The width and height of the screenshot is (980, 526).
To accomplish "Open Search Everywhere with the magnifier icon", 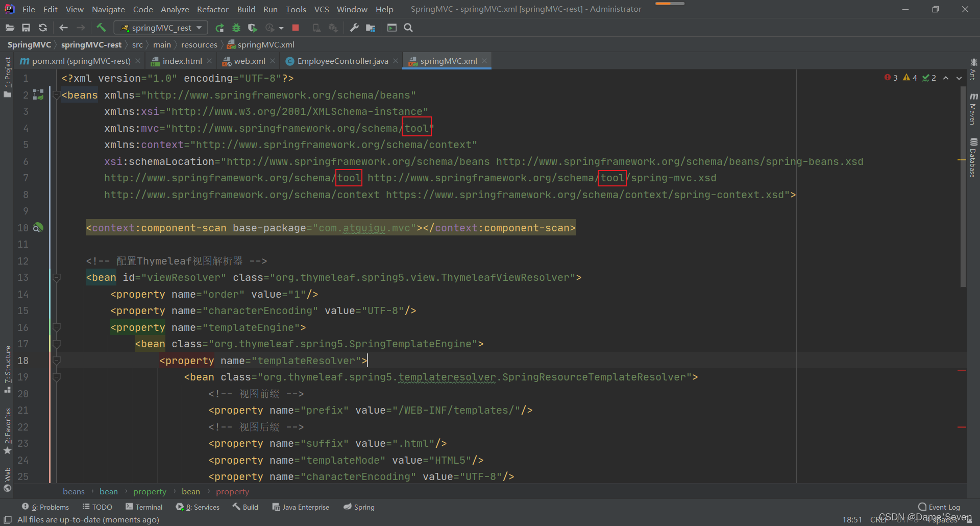I will tap(408, 28).
